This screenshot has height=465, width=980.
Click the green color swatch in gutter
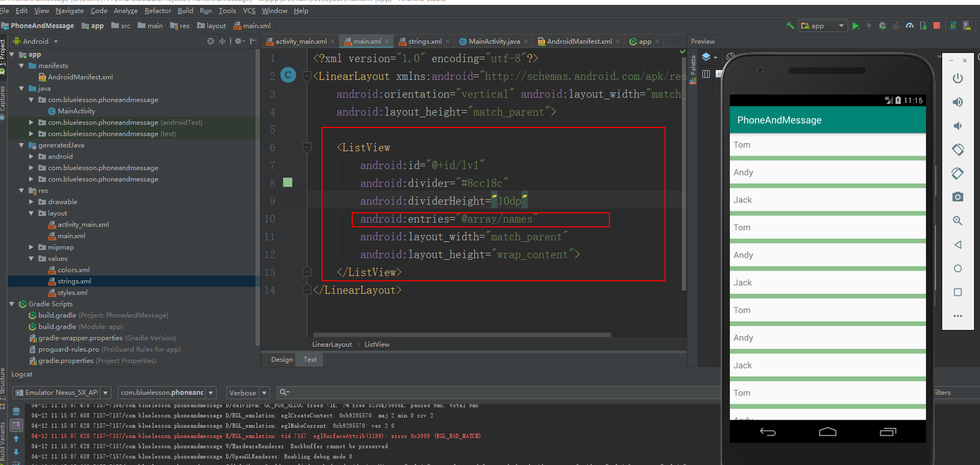coord(288,183)
